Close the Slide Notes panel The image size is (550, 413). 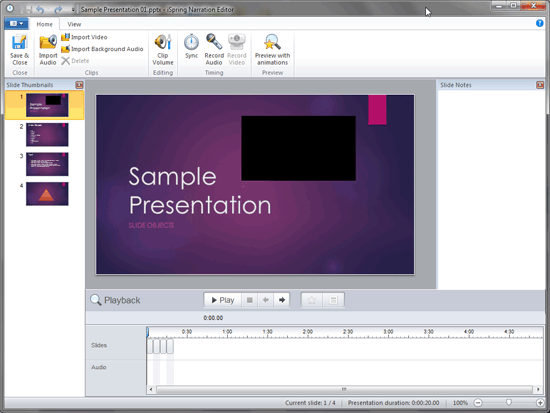click(x=540, y=85)
